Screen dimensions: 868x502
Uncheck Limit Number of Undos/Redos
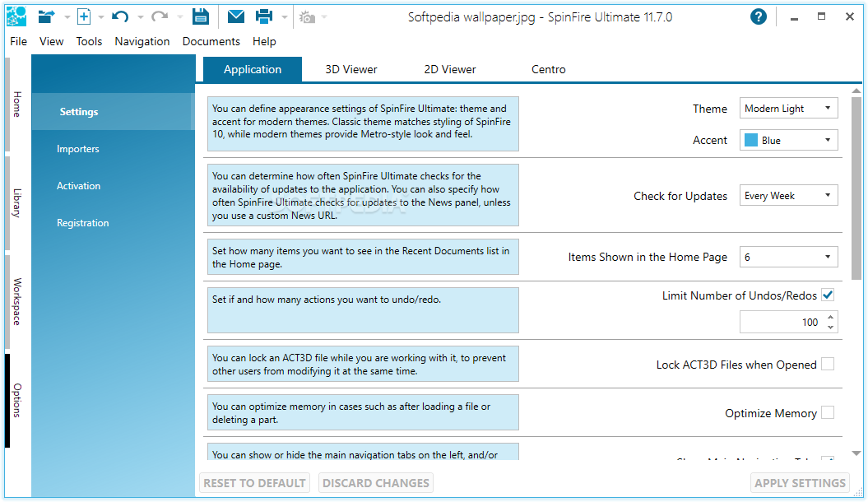pos(828,295)
